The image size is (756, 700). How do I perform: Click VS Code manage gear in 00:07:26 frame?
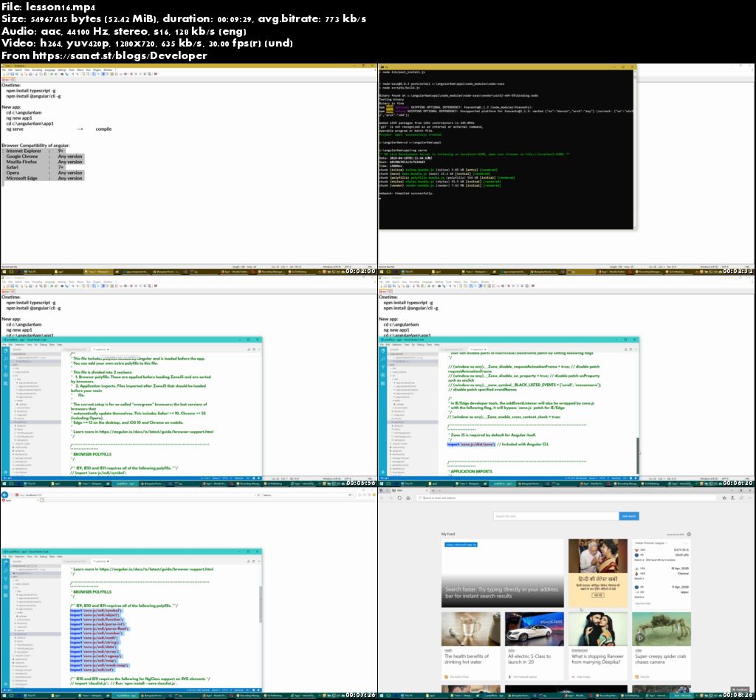click(x=5, y=684)
